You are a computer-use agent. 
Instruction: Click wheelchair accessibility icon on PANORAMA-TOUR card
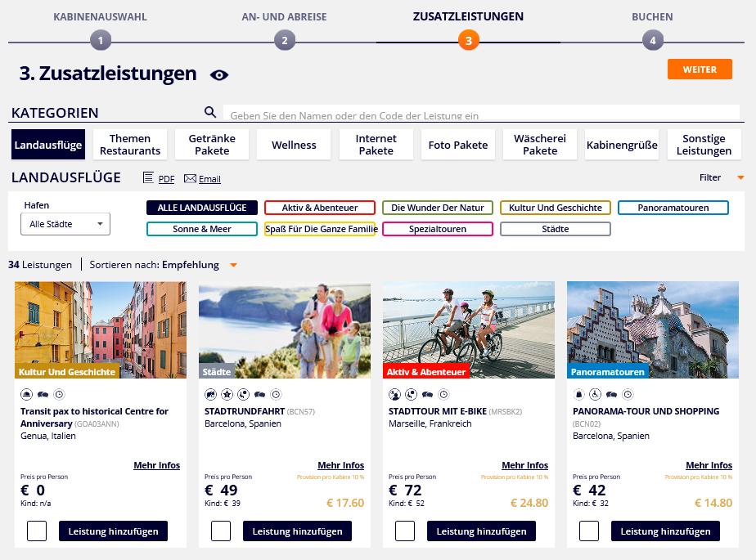(596, 395)
